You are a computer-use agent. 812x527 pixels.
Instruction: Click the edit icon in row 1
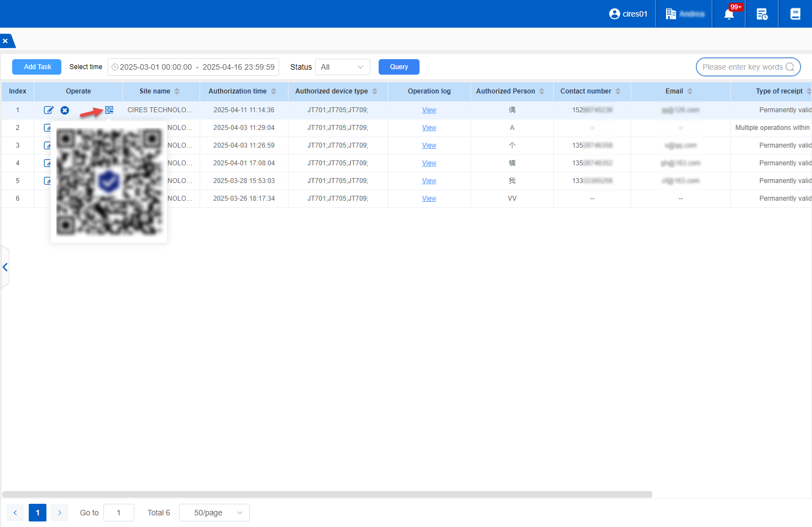pos(49,110)
